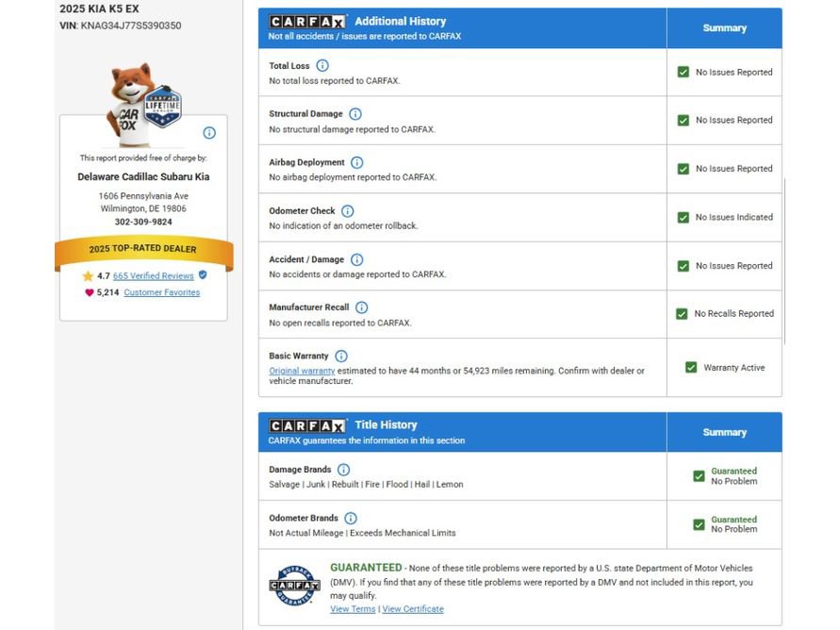
Task: Open the Damage Brands info icon
Action: (x=344, y=470)
